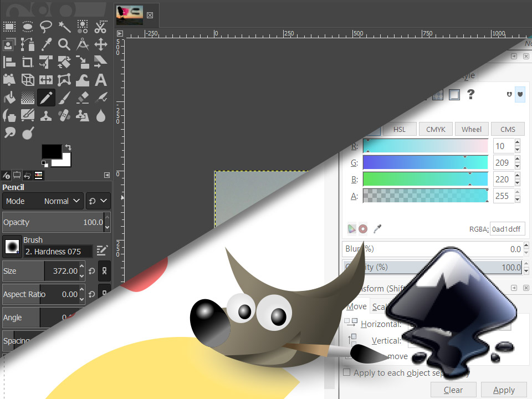Select the Pencil tool
The width and height of the screenshot is (532, 399).
tap(46, 98)
